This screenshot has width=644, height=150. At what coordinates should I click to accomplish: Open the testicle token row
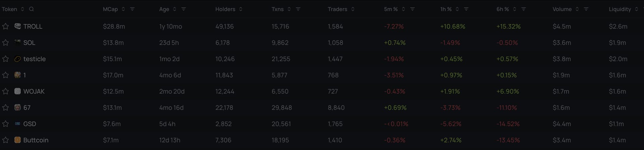tap(322, 59)
